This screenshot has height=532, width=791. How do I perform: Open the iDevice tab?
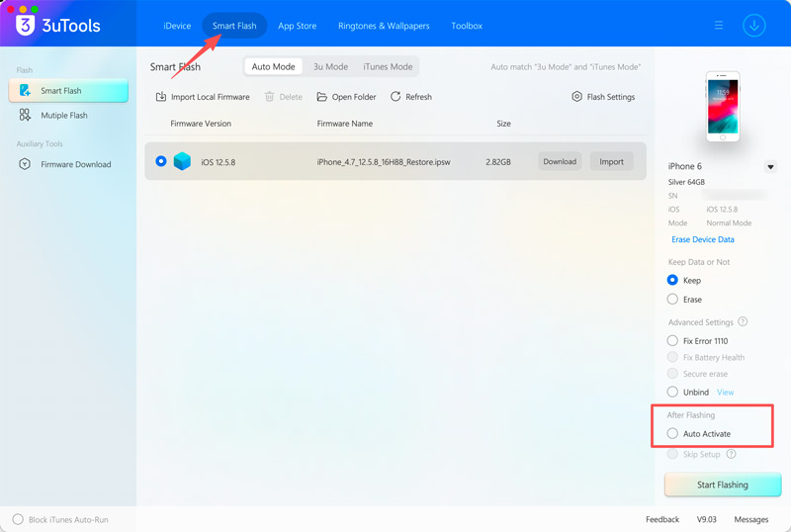click(177, 26)
